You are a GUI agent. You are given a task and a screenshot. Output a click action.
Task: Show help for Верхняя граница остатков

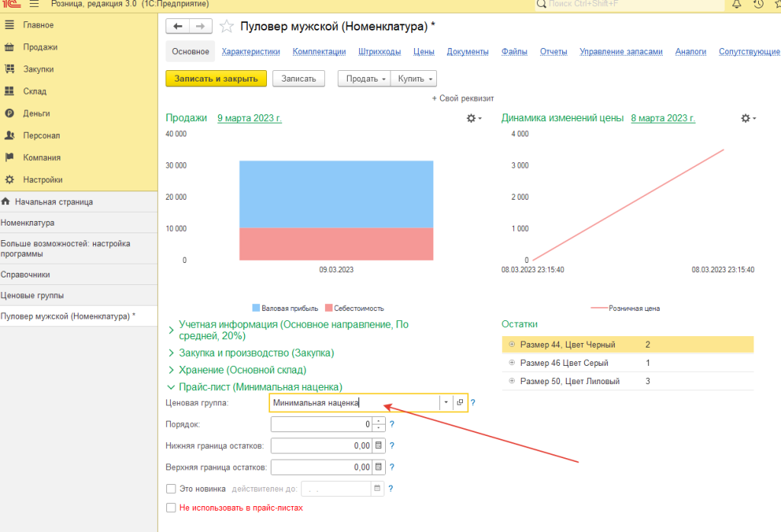click(x=392, y=466)
